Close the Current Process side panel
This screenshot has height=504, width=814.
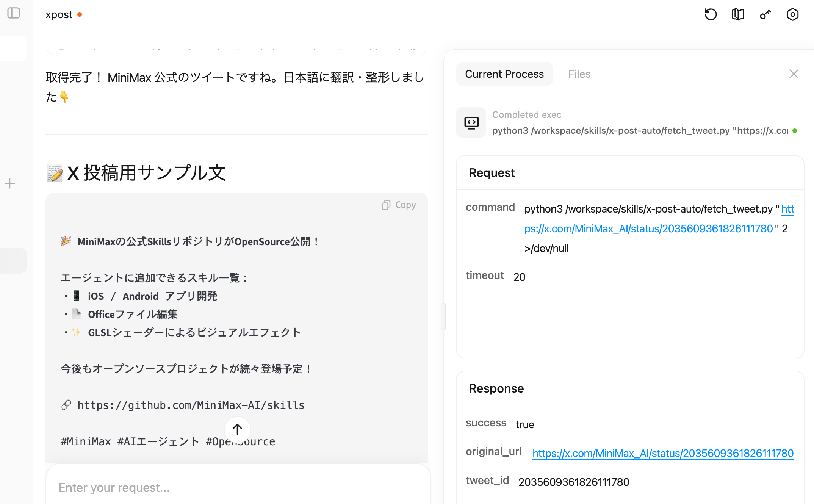794,74
